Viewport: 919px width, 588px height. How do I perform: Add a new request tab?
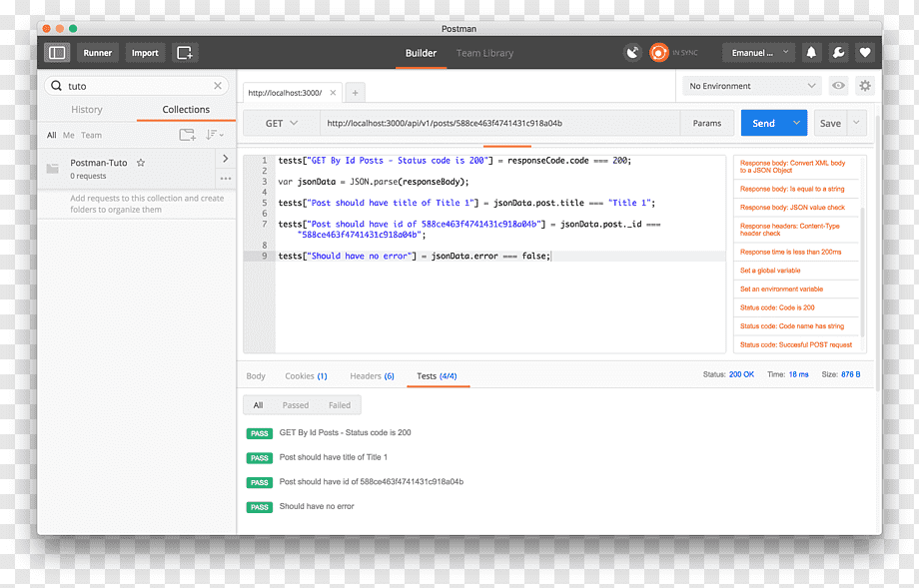pos(356,93)
